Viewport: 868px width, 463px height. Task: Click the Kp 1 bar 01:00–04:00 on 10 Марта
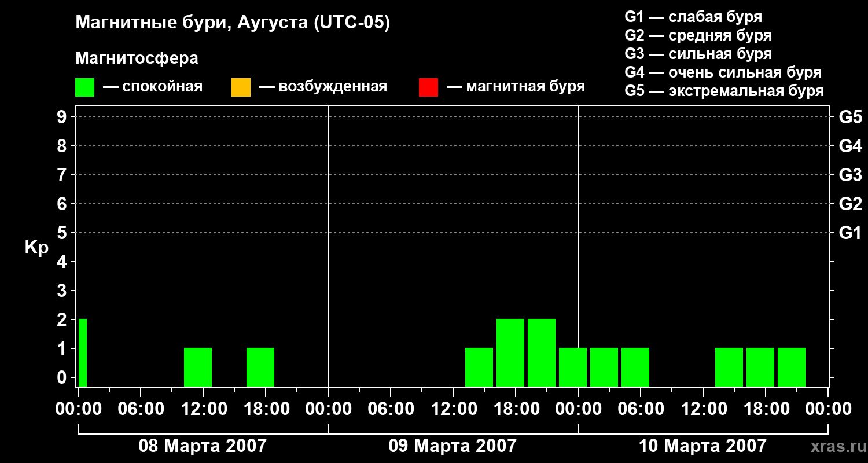click(x=604, y=367)
